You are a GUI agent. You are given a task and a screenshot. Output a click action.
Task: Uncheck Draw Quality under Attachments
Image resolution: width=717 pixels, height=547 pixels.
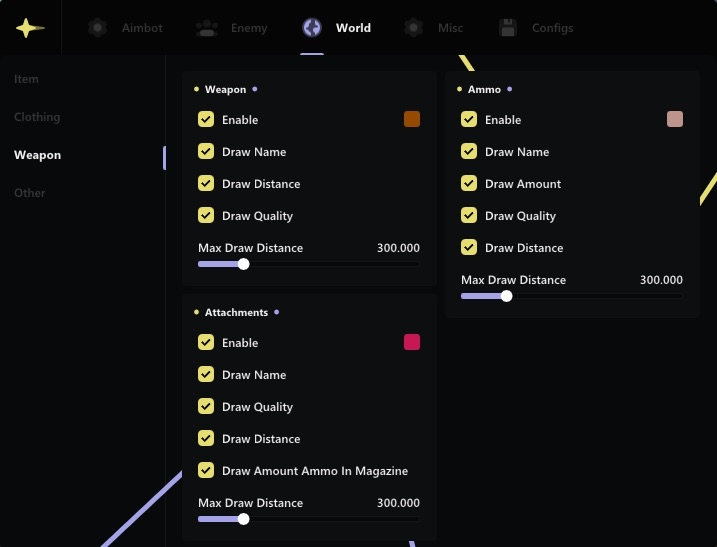click(206, 407)
